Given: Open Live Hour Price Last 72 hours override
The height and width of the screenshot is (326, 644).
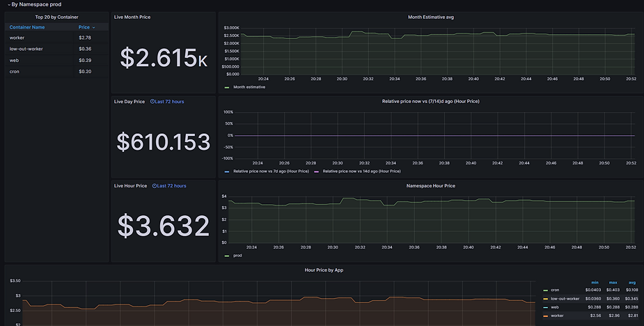Looking at the screenshot, I should tap(169, 186).
